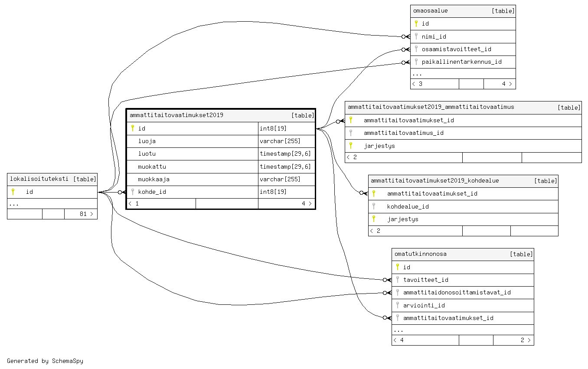588x369 pixels.
Task: Select the ammattitaitovaatimus_id column
Action: [x=403, y=133]
